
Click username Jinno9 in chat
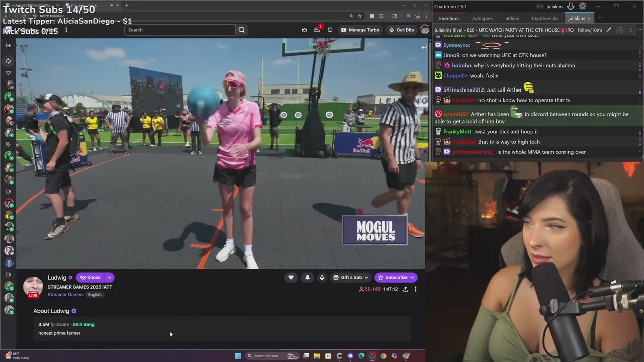(x=451, y=55)
